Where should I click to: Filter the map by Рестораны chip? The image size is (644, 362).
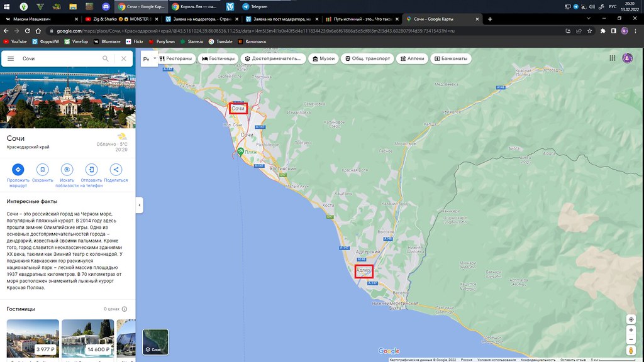175,58
